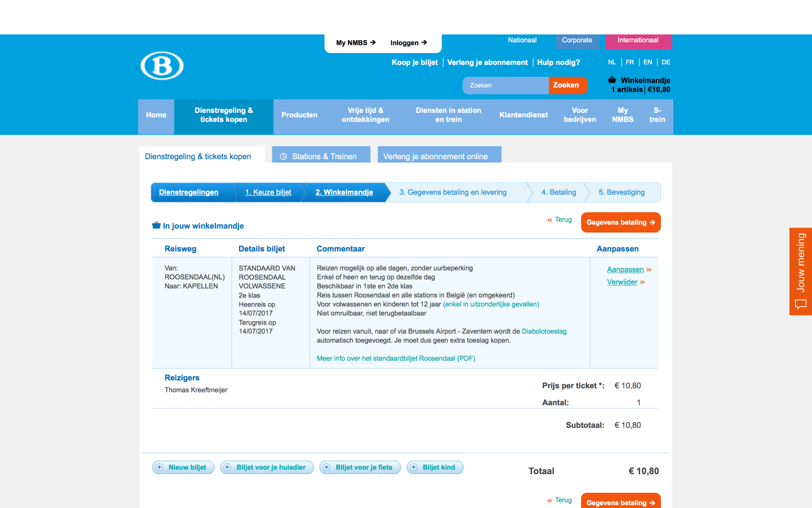Click the speech bubble icon on Jouw mening
This screenshot has width=812, height=508.
coord(801,304)
